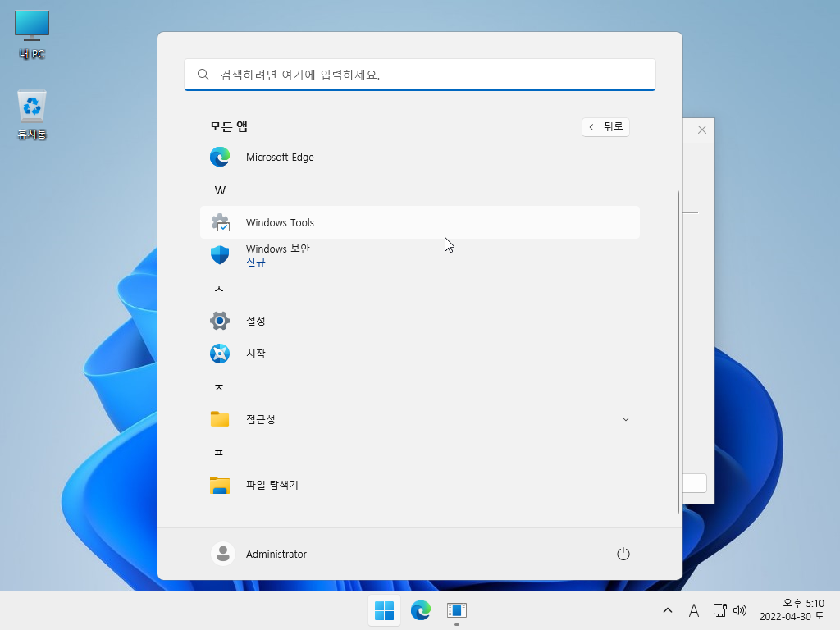This screenshot has height=630, width=840.
Task: Expand the 접근성 folder chevron
Action: [x=626, y=419]
